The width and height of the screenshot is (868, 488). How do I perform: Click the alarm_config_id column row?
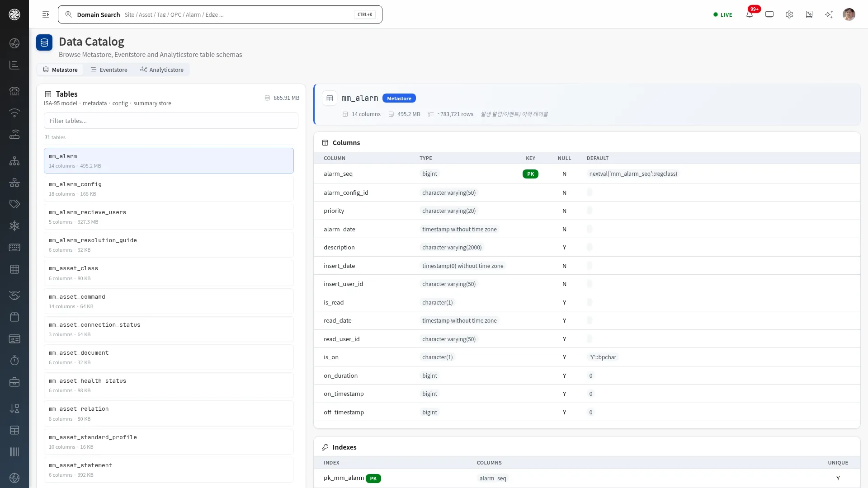coord(587,192)
